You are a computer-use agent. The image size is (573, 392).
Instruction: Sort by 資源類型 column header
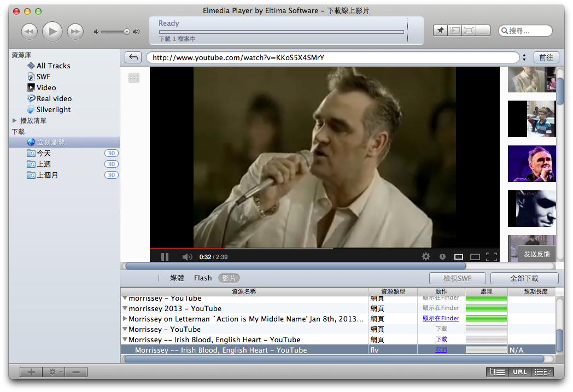coord(393,291)
